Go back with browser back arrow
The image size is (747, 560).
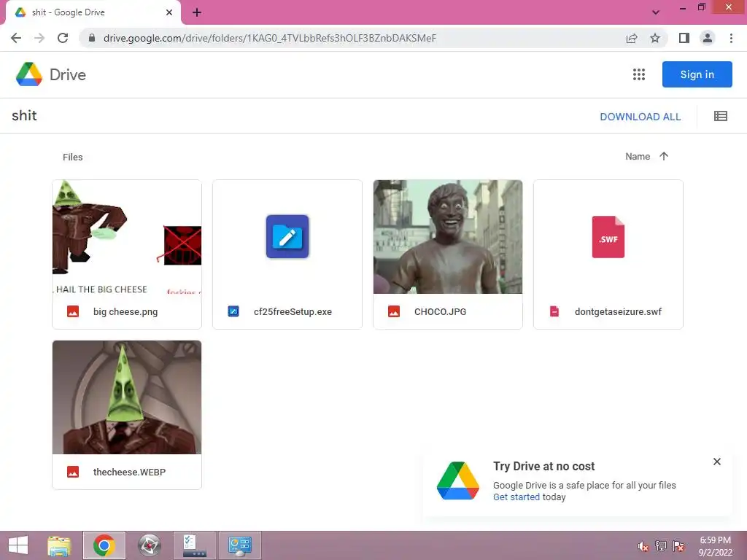coord(16,38)
